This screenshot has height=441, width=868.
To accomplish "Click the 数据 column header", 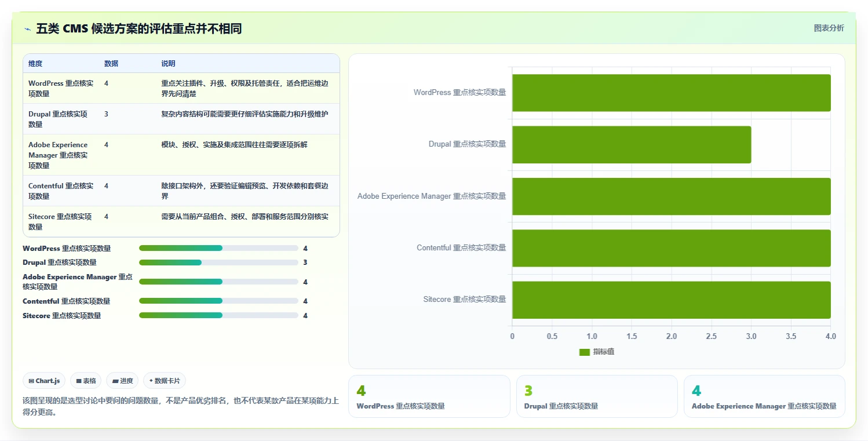I will [111, 64].
